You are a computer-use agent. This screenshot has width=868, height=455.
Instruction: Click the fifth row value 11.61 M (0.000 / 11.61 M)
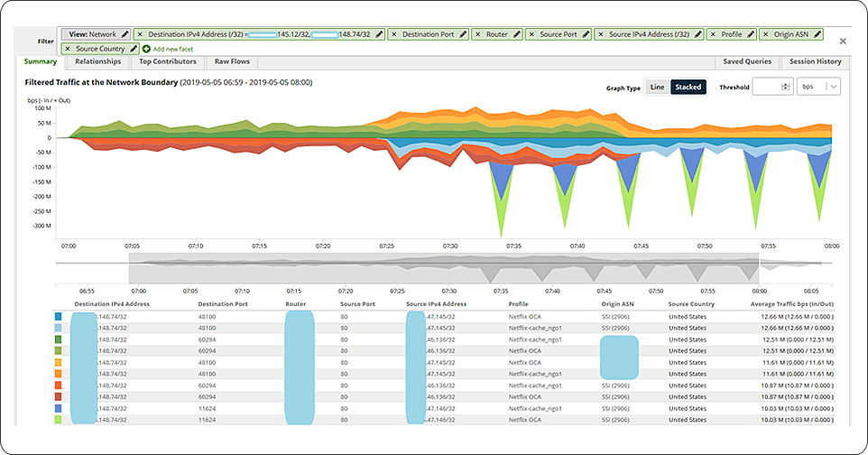pos(798,362)
